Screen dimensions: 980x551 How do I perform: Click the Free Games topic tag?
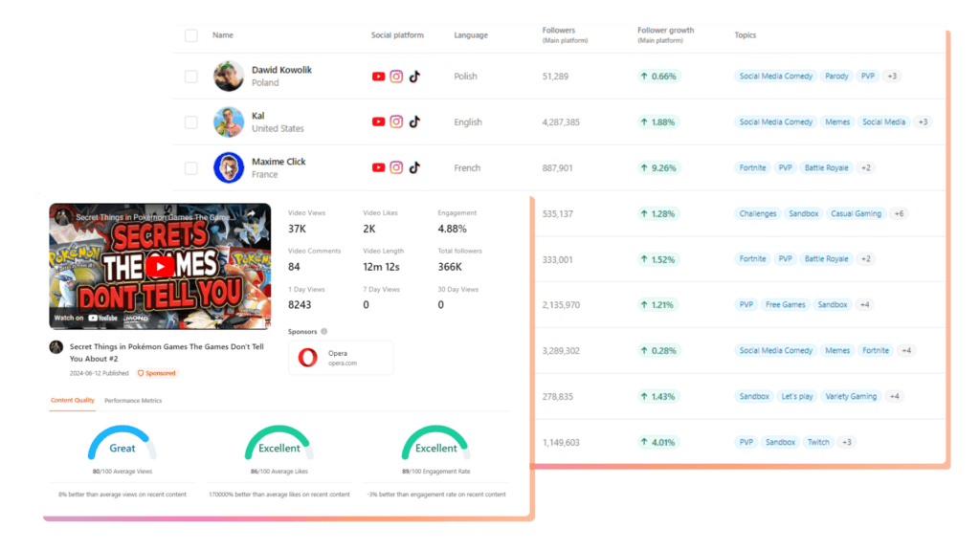coord(785,305)
